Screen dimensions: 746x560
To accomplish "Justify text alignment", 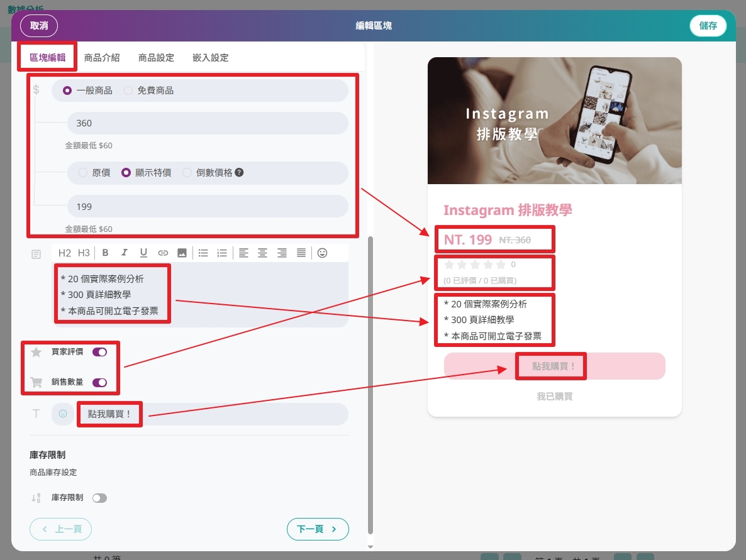I will [x=301, y=253].
